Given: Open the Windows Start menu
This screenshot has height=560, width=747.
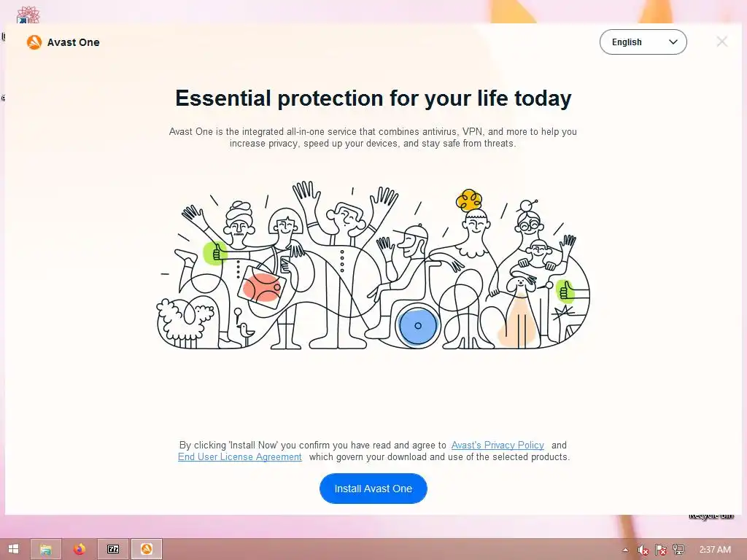Looking at the screenshot, I should coord(13,549).
